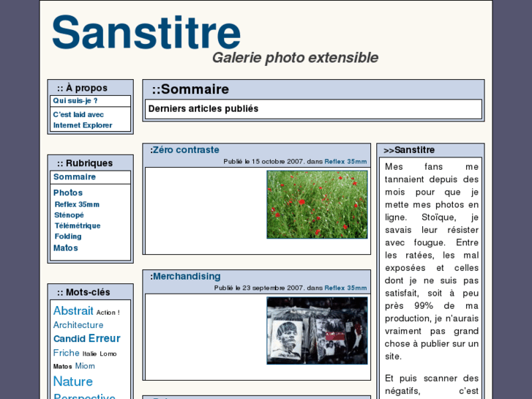Image resolution: width=532 pixels, height=399 pixels.
Task: Click the ':: Mots-clés' panel heading
Action: point(83,292)
